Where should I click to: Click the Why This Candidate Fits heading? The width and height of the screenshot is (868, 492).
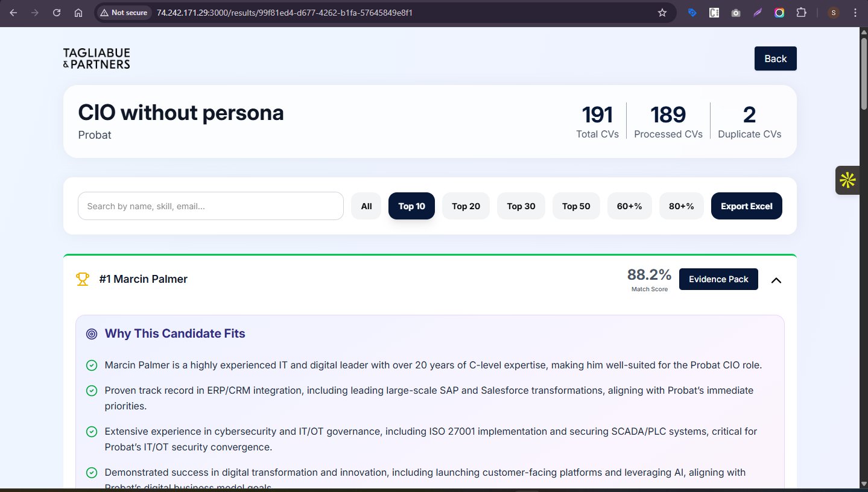175,334
